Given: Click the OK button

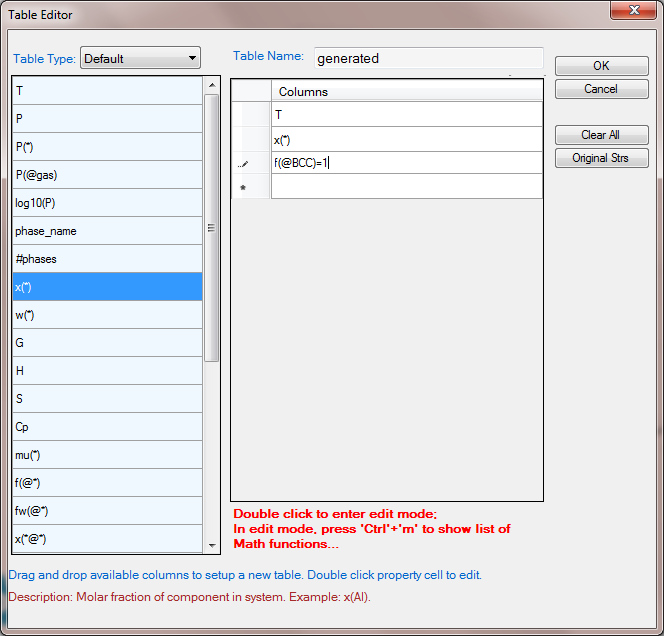Looking at the screenshot, I should [x=601, y=66].
